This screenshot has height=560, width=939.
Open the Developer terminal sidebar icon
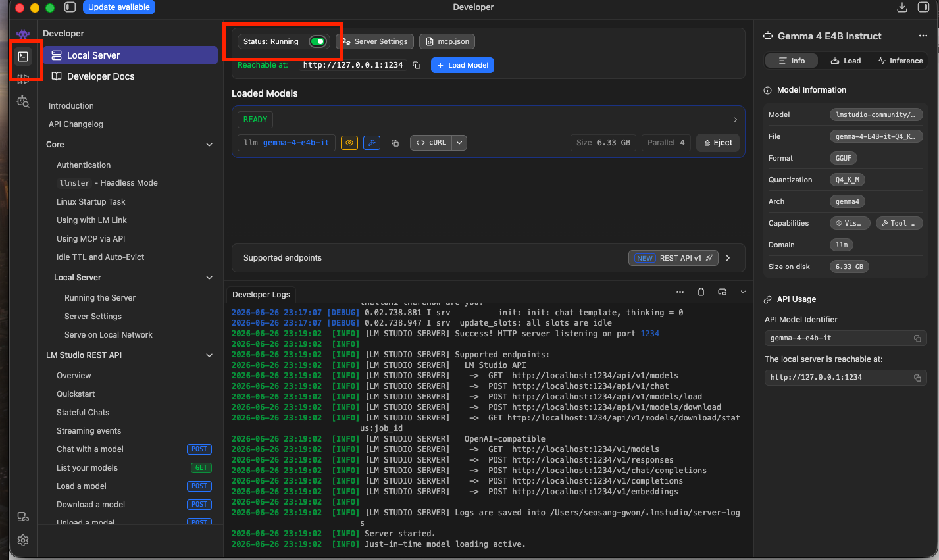[23, 57]
